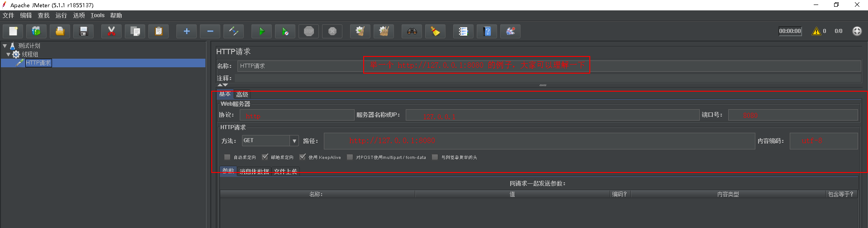This screenshot has width=868, height=228.
Task: Enable multipart/form-data for POST checkbox
Action: coord(350,157)
